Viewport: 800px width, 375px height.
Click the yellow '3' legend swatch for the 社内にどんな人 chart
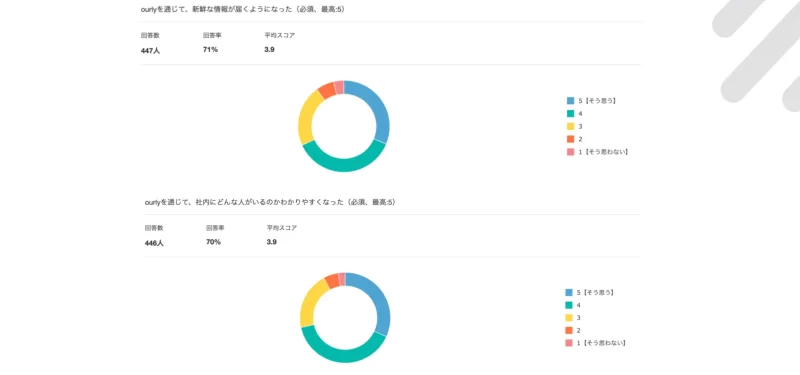(569, 318)
